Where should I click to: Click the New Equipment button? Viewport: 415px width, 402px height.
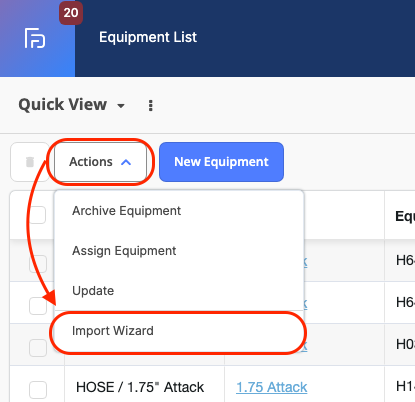(221, 162)
